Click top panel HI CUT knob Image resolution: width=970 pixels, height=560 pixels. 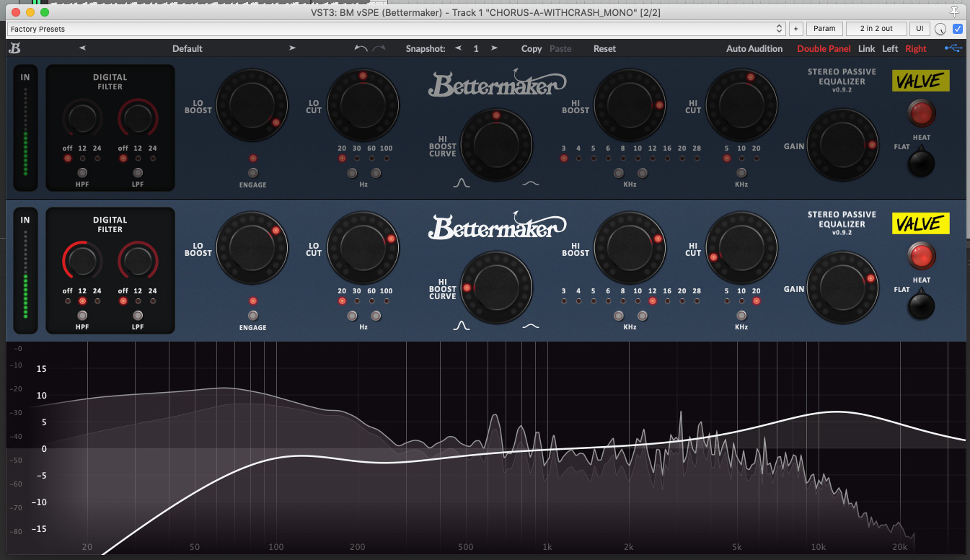point(741,105)
